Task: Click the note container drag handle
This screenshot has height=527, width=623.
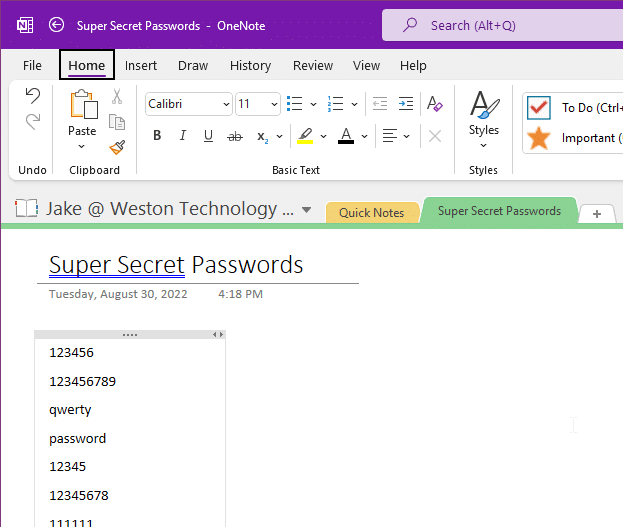Action: click(x=130, y=335)
